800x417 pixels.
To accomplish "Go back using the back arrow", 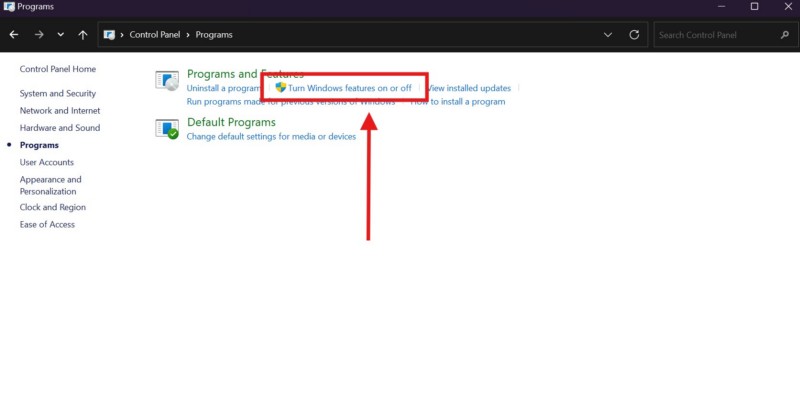I will click(14, 34).
